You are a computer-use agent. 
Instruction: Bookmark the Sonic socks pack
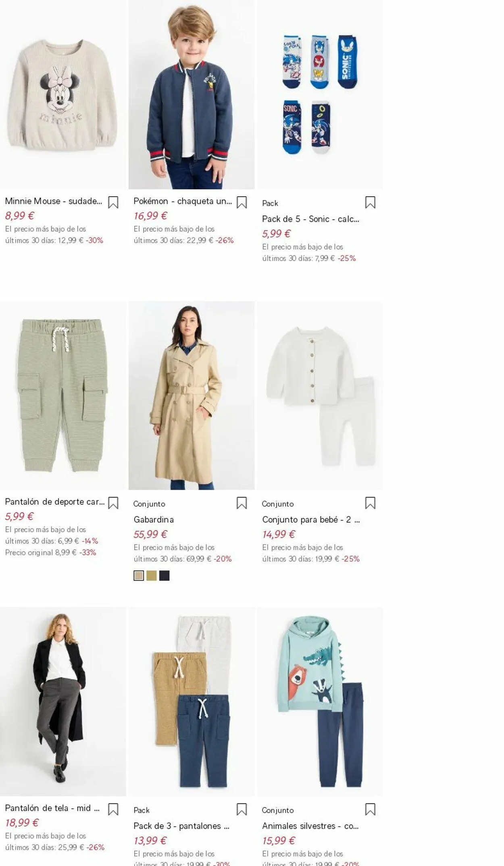pos(370,202)
